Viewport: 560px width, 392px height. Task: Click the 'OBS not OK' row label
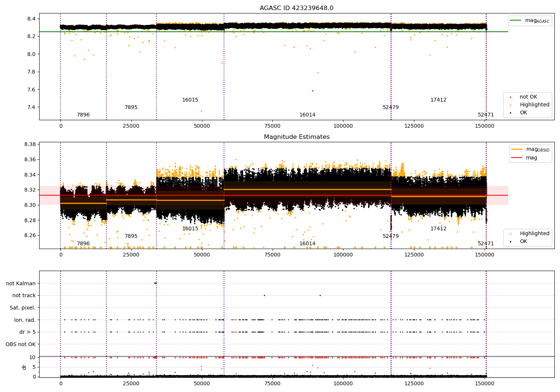pos(21,345)
